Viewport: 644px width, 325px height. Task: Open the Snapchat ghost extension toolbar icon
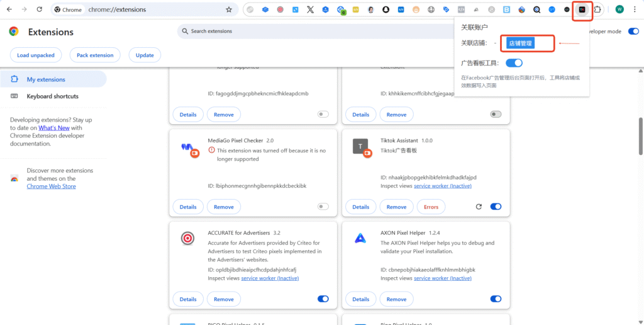(386, 9)
